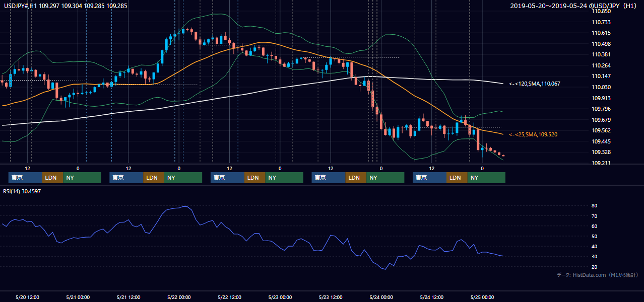This screenshot has height=302, width=644.
Task: Click price axis value 109.913
Action: click(601, 98)
